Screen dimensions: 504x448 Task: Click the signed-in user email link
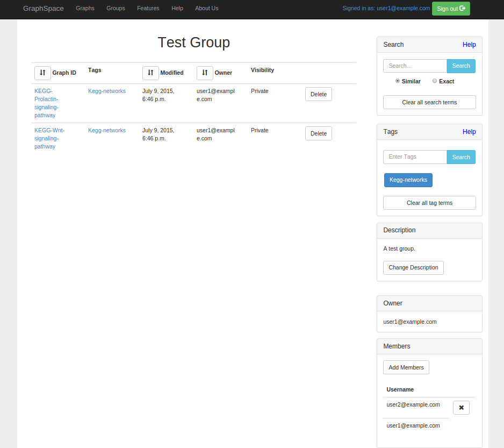coord(386,9)
